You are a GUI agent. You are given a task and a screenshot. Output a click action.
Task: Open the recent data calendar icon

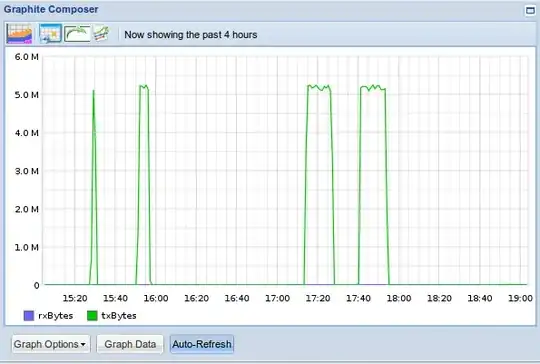pos(50,34)
